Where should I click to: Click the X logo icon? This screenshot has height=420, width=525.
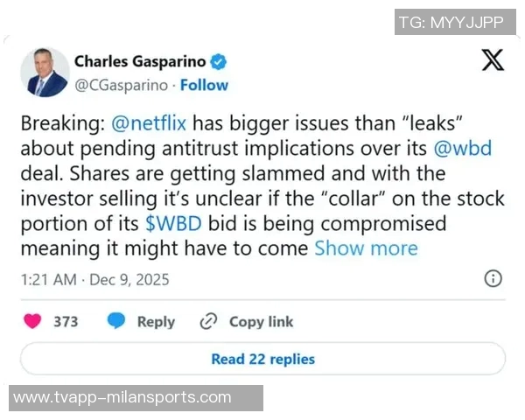pyautogui.click(x=493, y=59)
